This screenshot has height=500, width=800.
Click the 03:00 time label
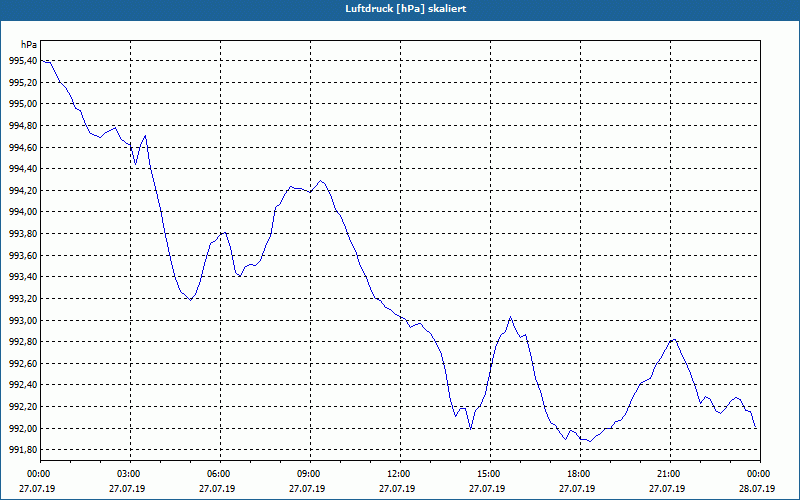coord(128,474)
